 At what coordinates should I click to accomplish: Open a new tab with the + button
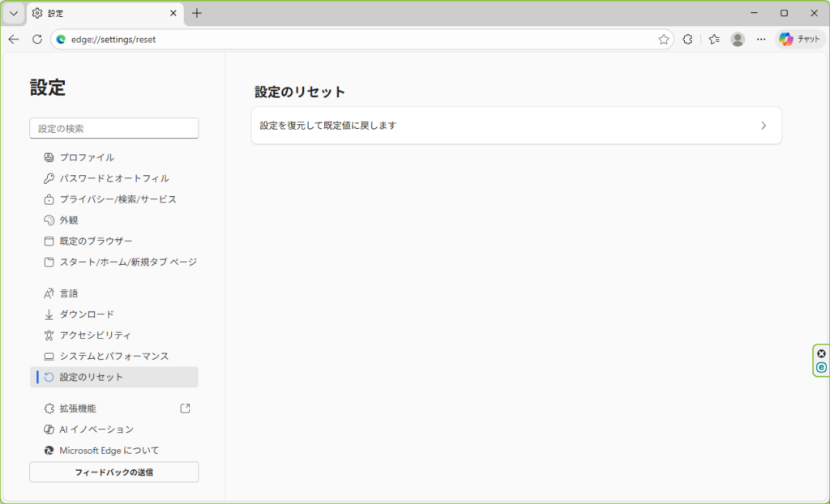pos(197,13)
